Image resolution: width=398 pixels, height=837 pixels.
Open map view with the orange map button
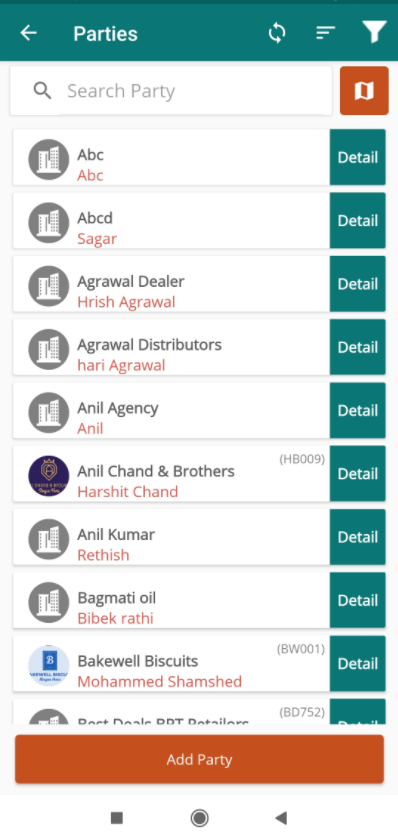click(364, 91)
